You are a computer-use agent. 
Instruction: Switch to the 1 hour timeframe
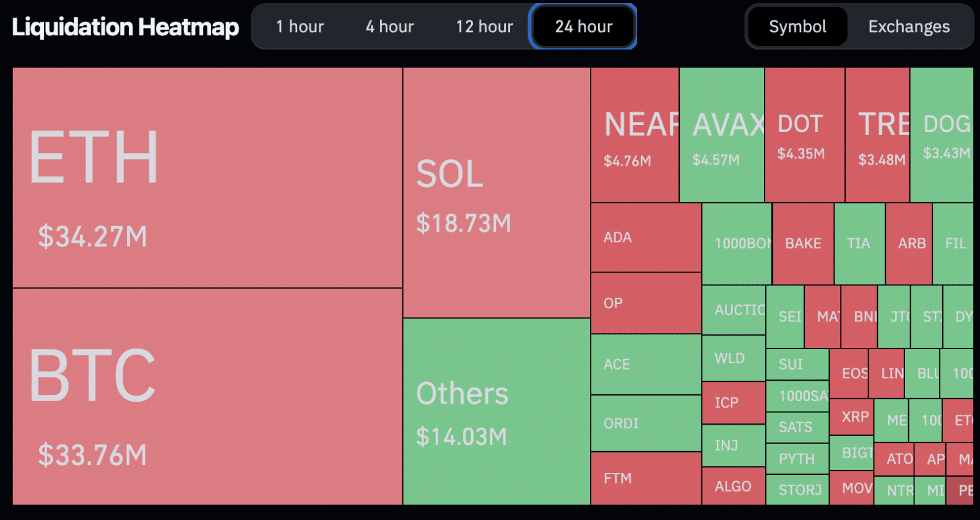click(x=300, y=27)
